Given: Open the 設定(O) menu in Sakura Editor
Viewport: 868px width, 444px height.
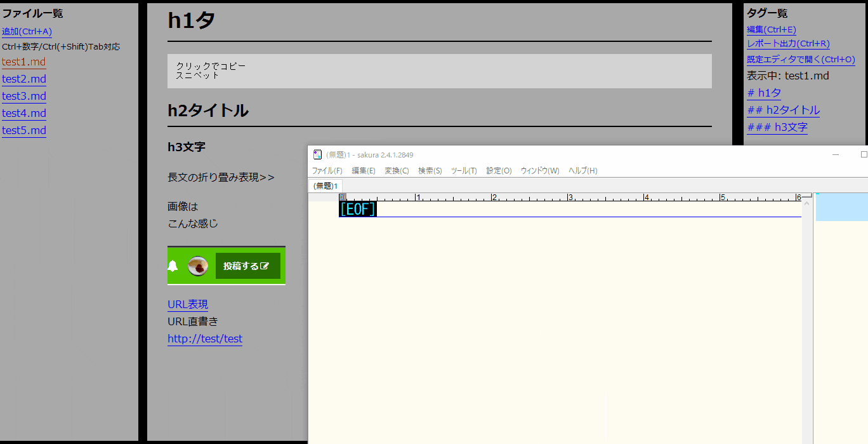Looking at the screenshot, I should [x=499, y=170].
